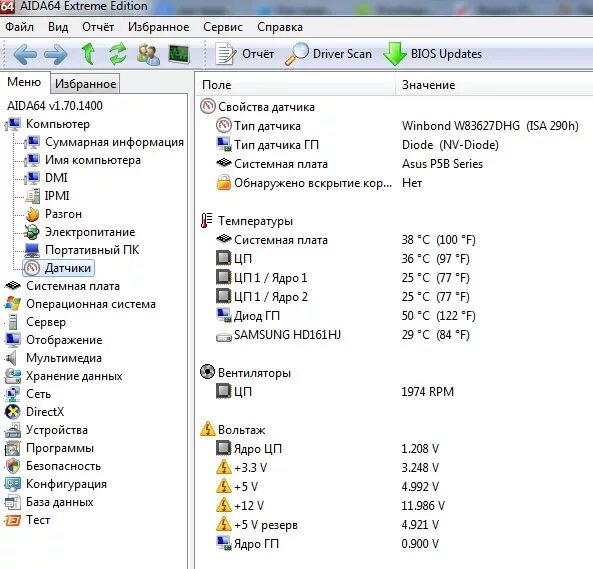Open the green monitor diagnostics icon
The width and height of the screenshot is (593, 569).
179,54
